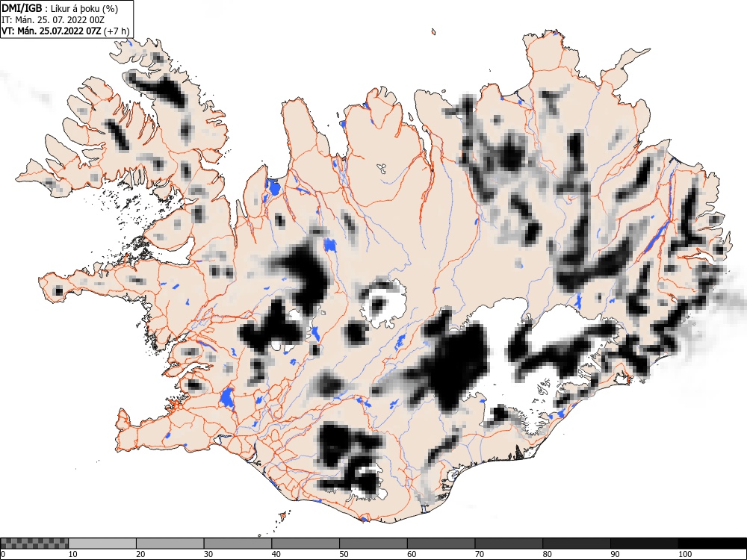
Task: Click the legend label 100
Action: [685, 554]
